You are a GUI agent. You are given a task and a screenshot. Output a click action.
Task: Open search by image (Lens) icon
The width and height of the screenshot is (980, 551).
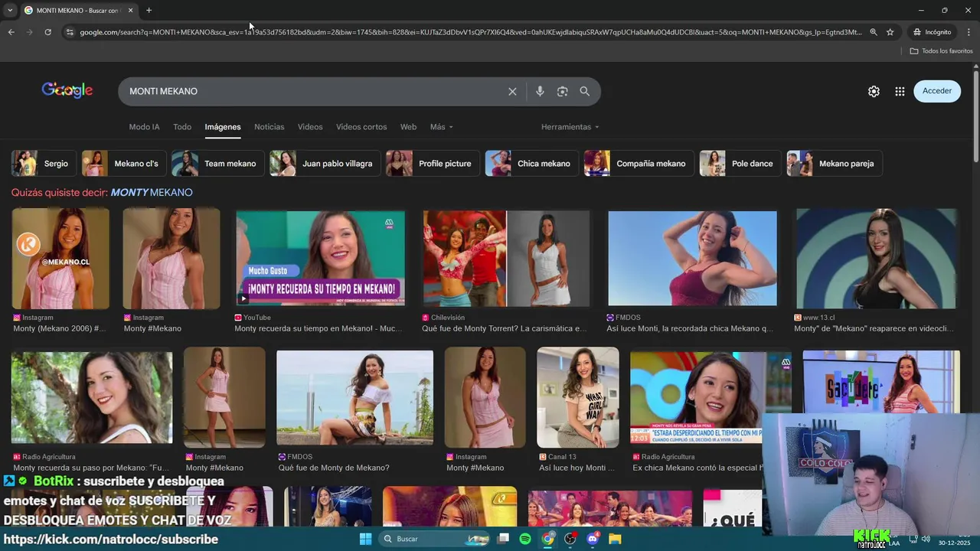[562, 91]
